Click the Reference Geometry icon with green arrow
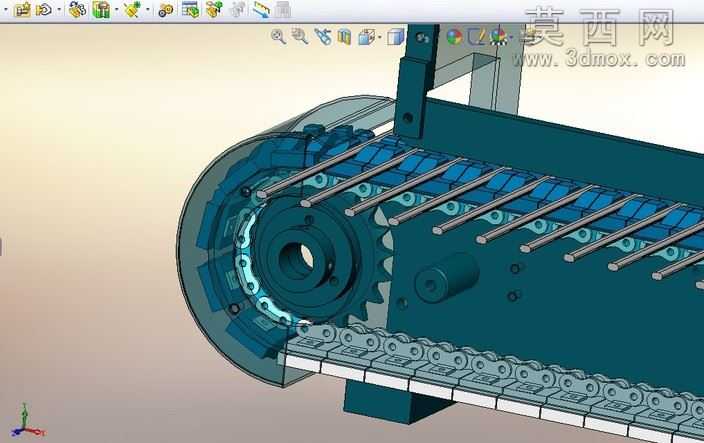Screen dimensions: 704x443 coord(214,9)
